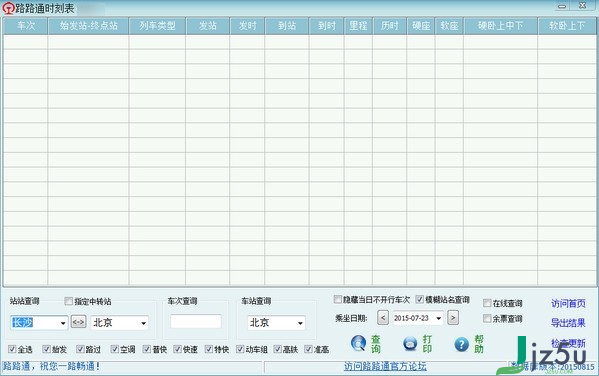Click the 历时 column header

pyautogui.click(x=390, y=26)
